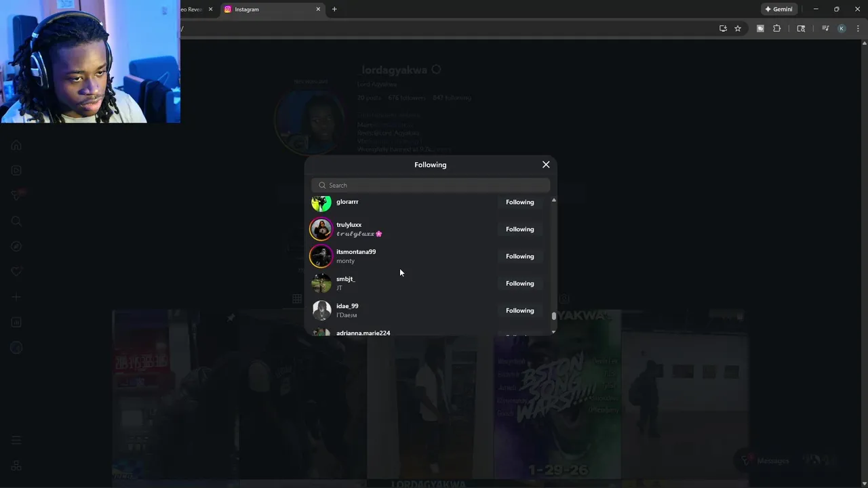
Task: Click Following button next to itsmontana99
Action: click(520, 256)
